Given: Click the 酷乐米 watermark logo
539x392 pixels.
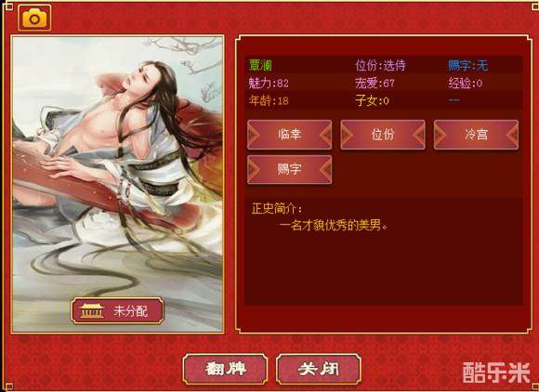Looking at the screenshot, I should [x=496, y=372].
